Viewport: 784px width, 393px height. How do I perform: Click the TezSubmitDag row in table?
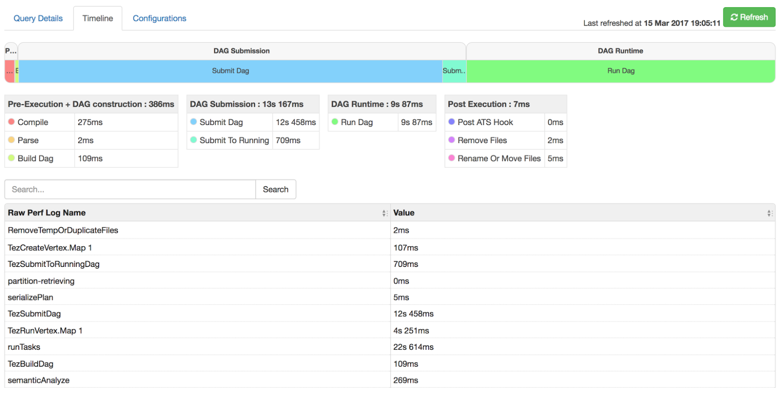click(390, 314)
